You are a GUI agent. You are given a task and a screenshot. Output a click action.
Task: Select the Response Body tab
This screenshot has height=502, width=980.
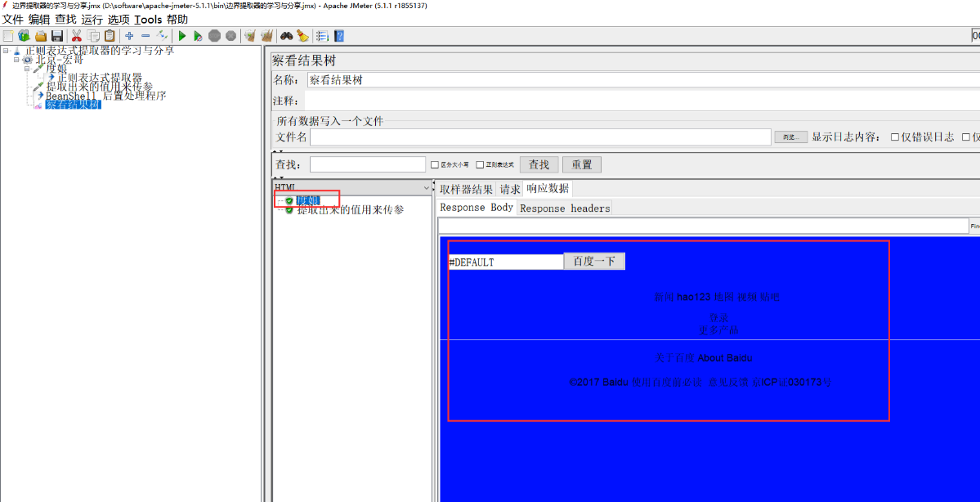point(477,208)
